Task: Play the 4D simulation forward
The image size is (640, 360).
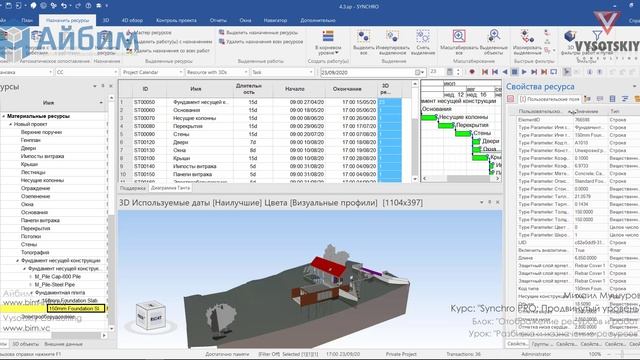Action: point(524,72)
